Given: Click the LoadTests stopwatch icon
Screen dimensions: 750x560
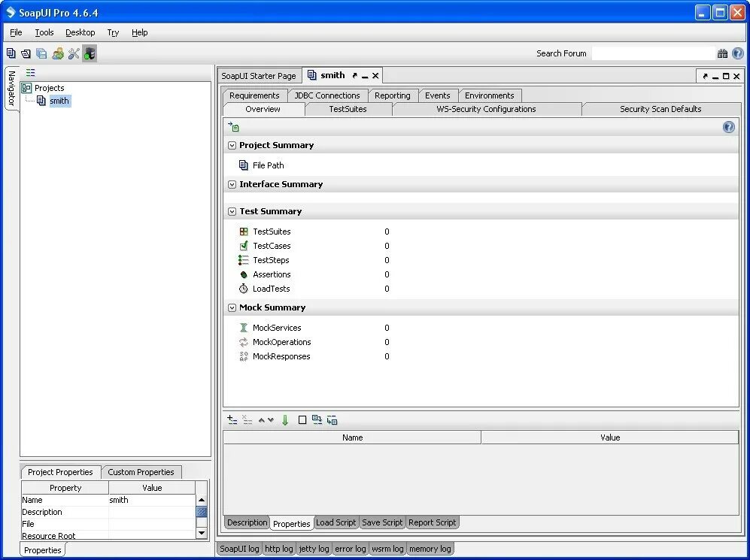Looking at the screenshot, I should tap(244, 289).
